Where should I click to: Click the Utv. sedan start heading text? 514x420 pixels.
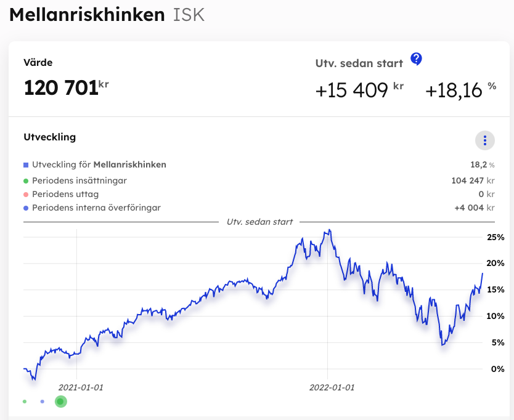click(359, 63)
